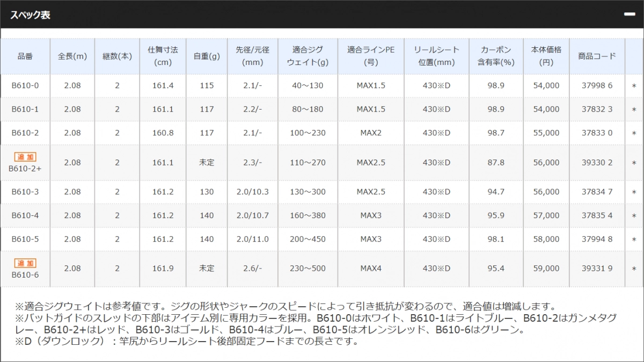Click the カーボン含有率(%) column header
Screen dimensions: 644x362
(496, 56)
